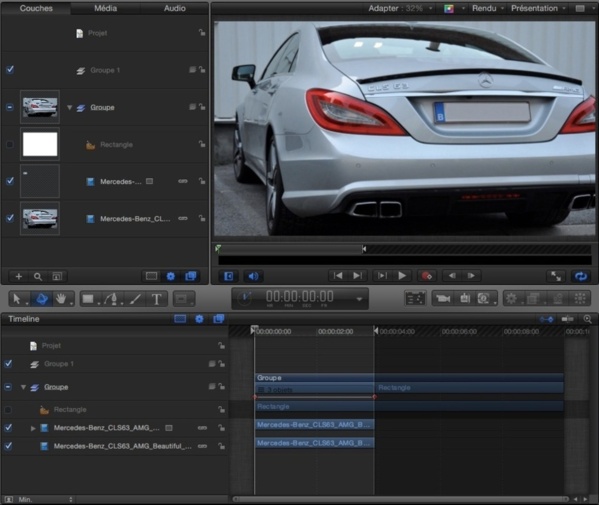599x505 pixels.
Task: Click the Rectangle layer thumbnail
Action: (x=40, y=144)
